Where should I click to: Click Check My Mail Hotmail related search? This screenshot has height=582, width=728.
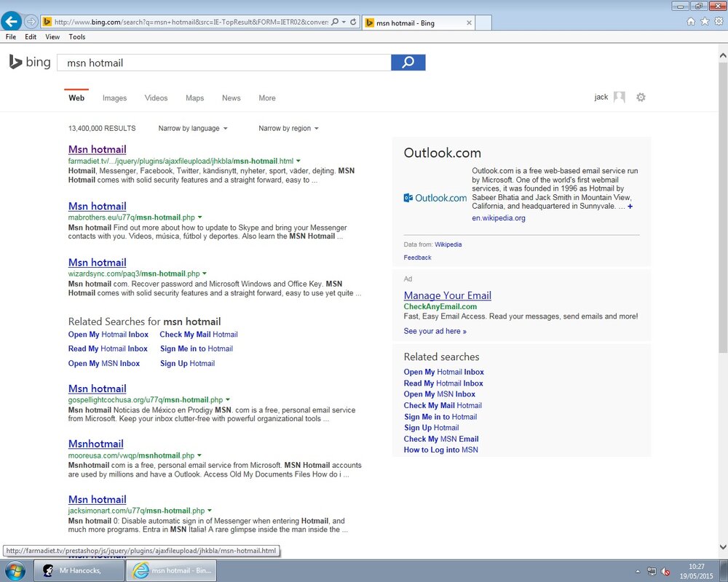[199, 334]
